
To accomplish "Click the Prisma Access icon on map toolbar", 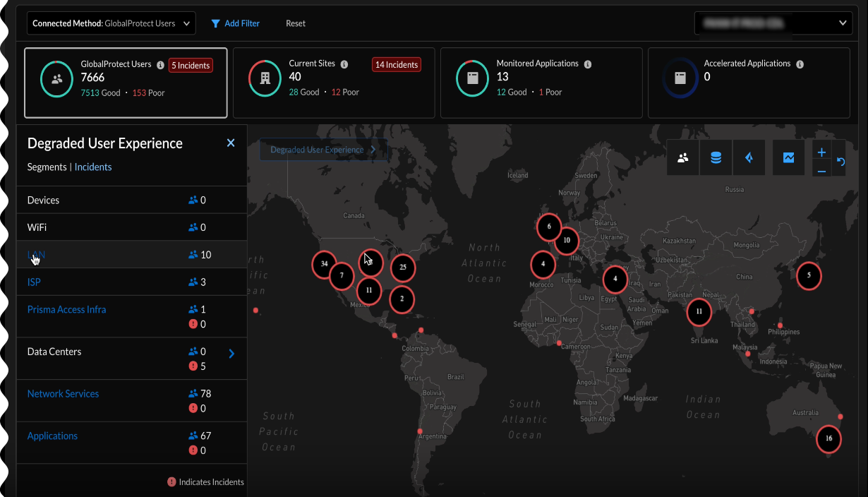I will 749,158.
